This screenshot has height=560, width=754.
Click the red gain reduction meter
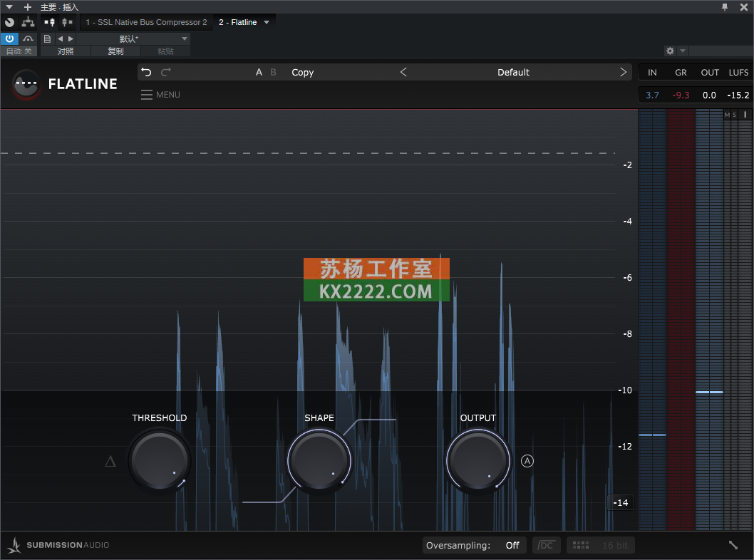point(681,320)
